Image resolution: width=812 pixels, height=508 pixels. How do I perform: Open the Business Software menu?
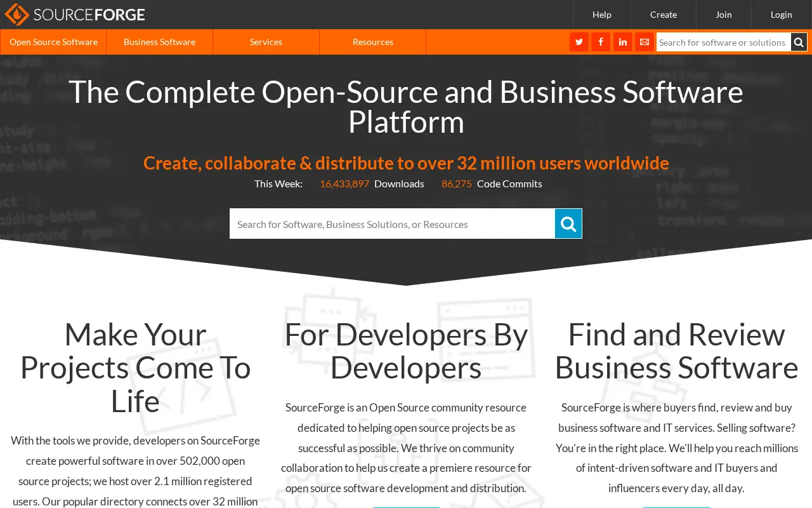[159, 42]
